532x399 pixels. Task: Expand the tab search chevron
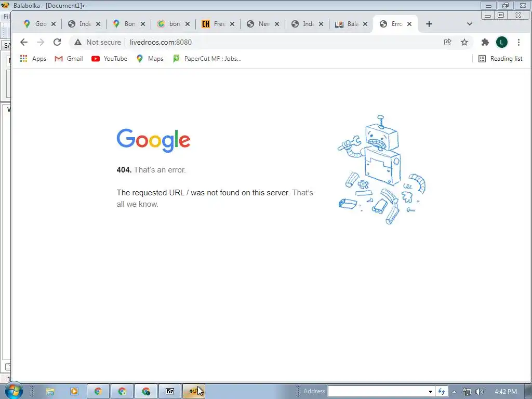pos(470,24)
